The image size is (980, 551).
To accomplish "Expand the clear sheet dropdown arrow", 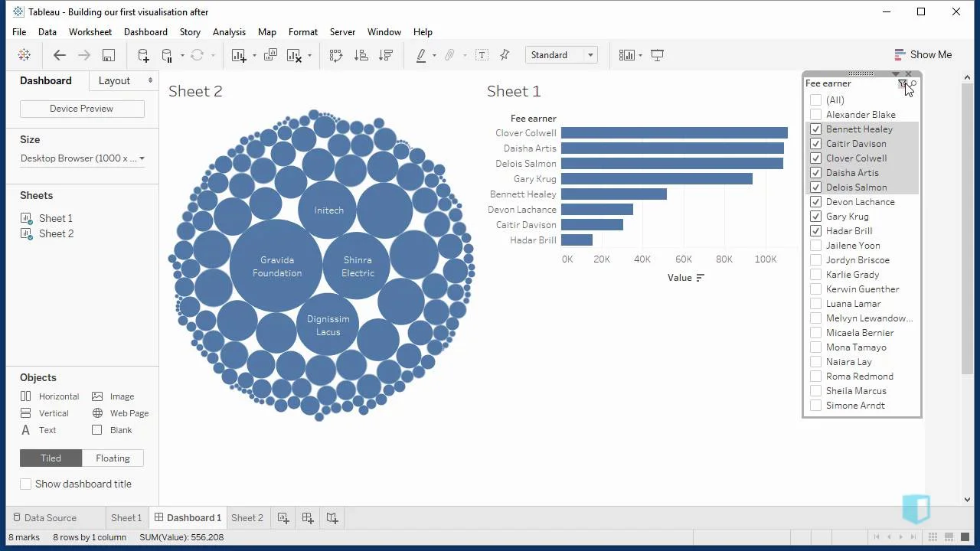I will 309,55.
